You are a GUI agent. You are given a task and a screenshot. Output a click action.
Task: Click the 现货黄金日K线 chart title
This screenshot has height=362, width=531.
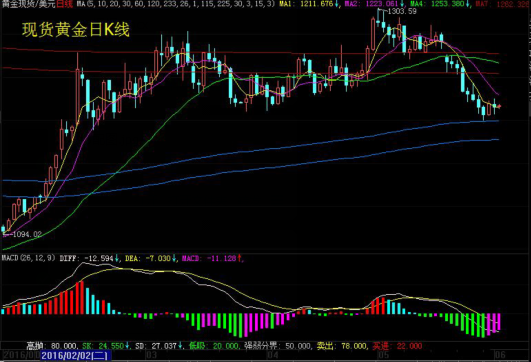click(76, 30)
